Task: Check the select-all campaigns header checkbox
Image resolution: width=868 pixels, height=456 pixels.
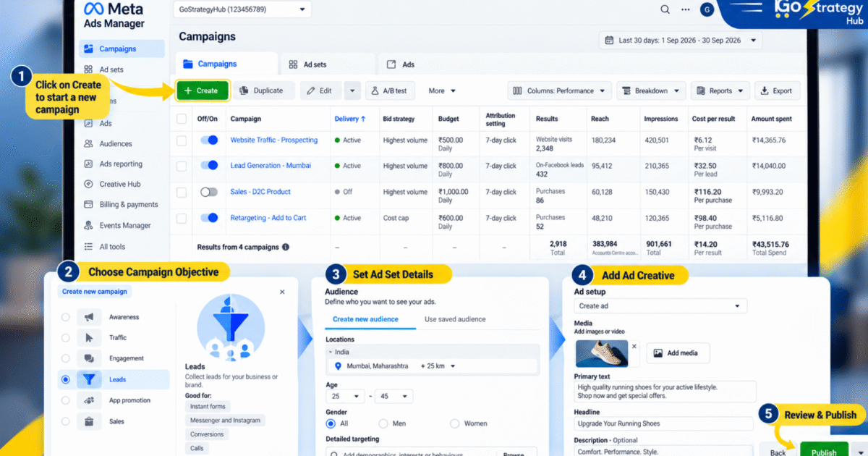Action: pos(182,119)
